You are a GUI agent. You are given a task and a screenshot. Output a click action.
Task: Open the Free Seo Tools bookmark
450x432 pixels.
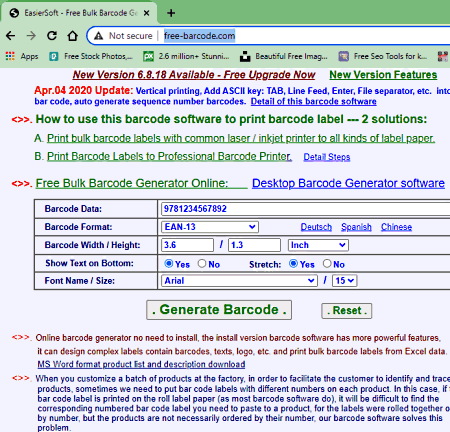[383, 56]
